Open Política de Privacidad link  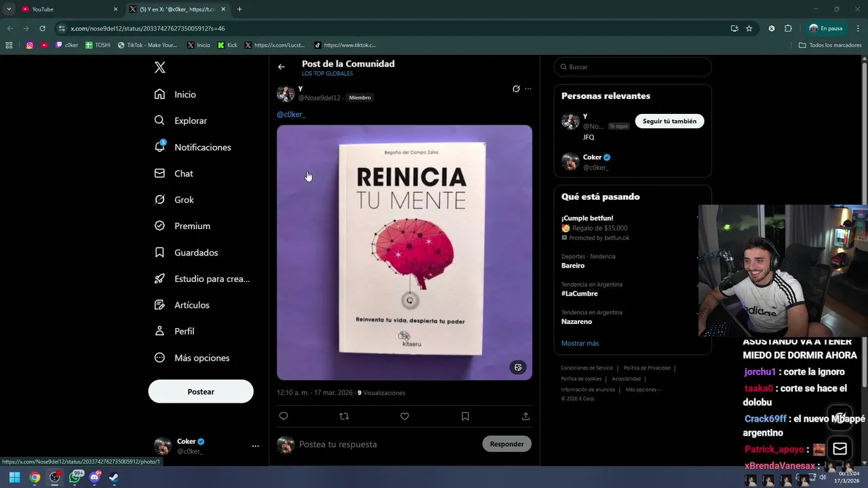point(647,368)
